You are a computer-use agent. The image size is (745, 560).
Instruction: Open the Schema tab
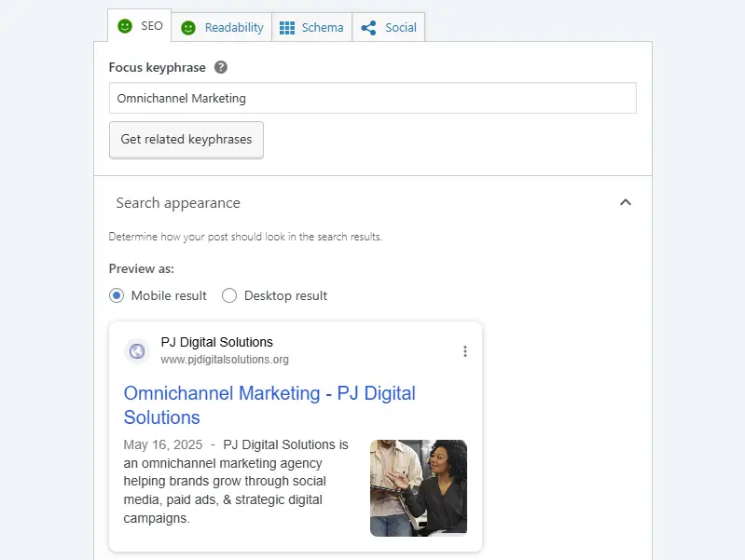[x=311, y=28]
